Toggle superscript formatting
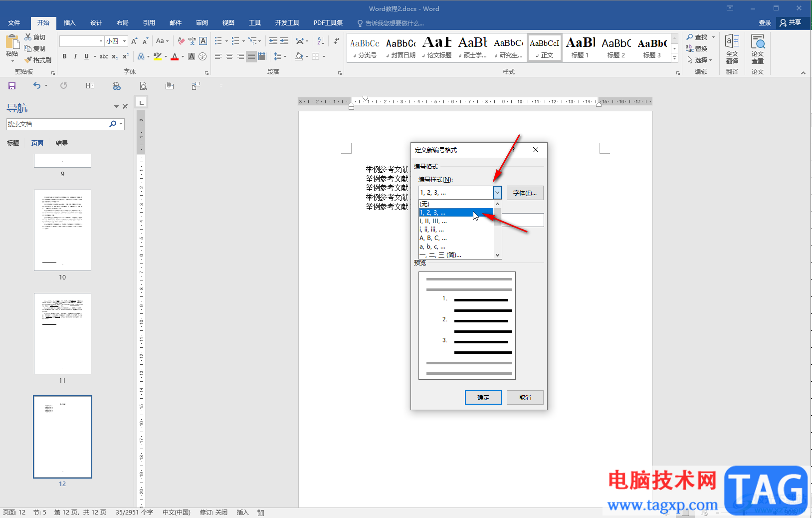The width and height of the screenshot is (812, 518). click(126, 56)
